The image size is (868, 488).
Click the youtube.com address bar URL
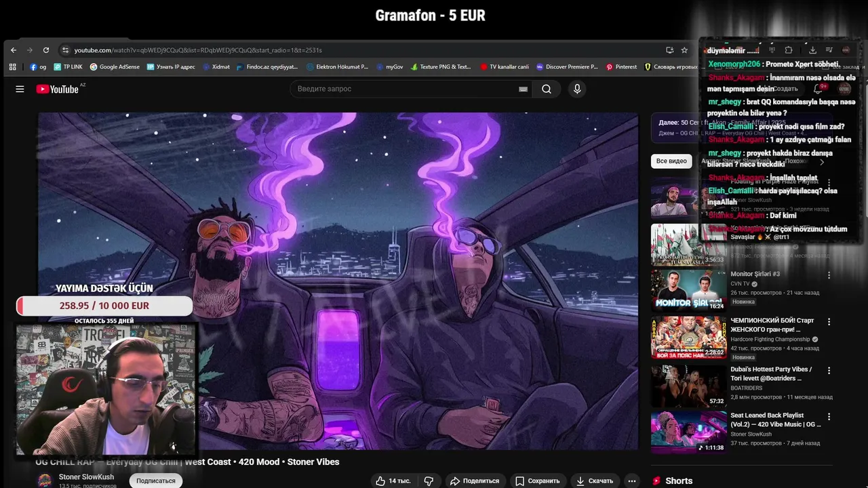point(198,50)
